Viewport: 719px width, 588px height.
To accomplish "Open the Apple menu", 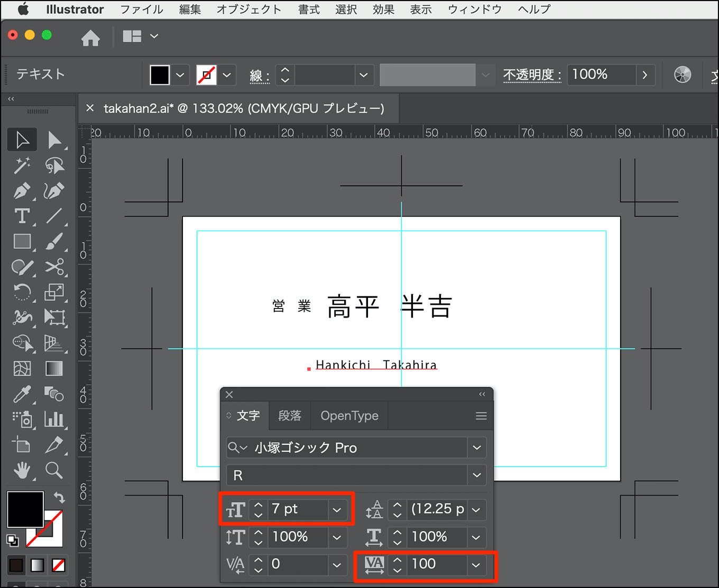I will 23,9.
